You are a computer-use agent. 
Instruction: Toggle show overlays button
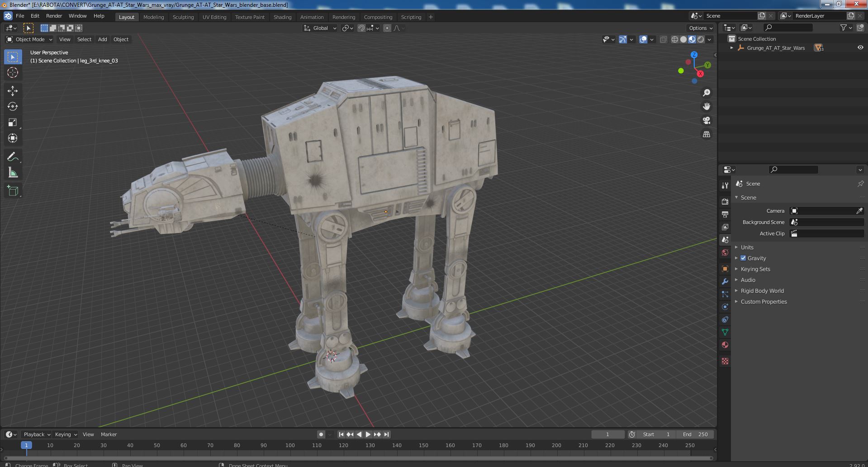(643, 39)
